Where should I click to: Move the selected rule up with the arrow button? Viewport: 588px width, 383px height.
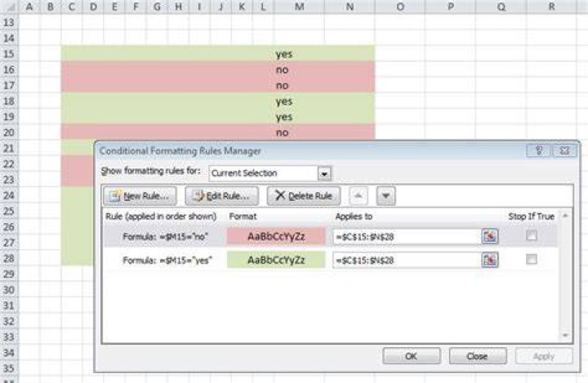click(359, 196)
